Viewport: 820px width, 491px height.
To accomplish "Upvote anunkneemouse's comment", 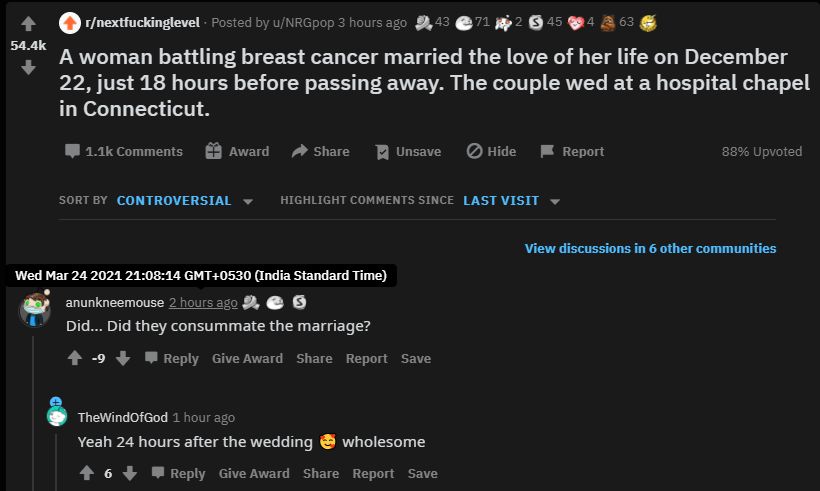I will pyautogui.click(x=75, y=358).
